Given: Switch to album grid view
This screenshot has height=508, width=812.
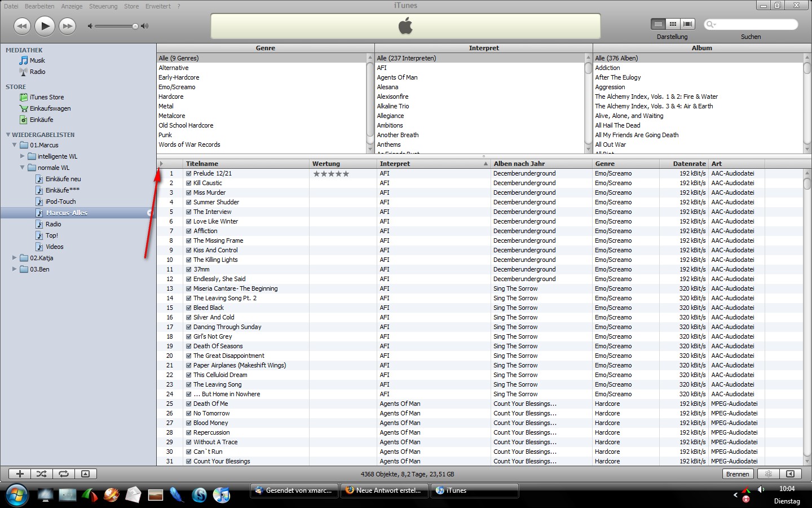Looking at the screenshot, I should [x=673, y=24].
